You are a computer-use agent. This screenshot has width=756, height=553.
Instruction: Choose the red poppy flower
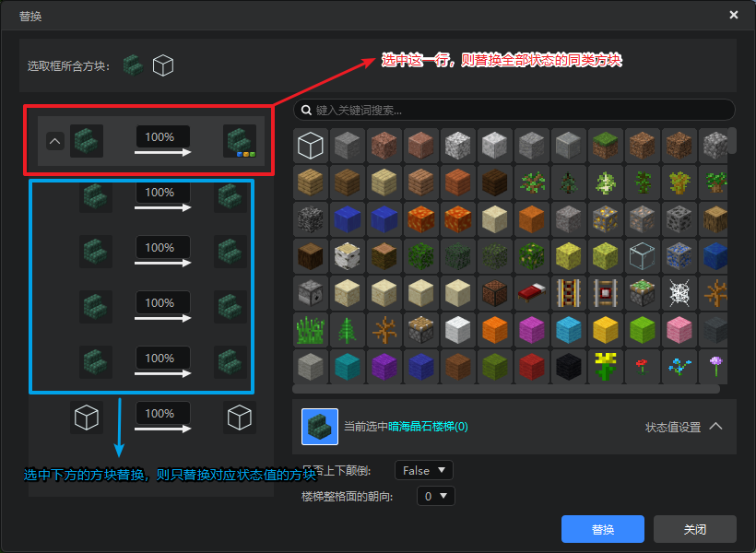(642, 367)
